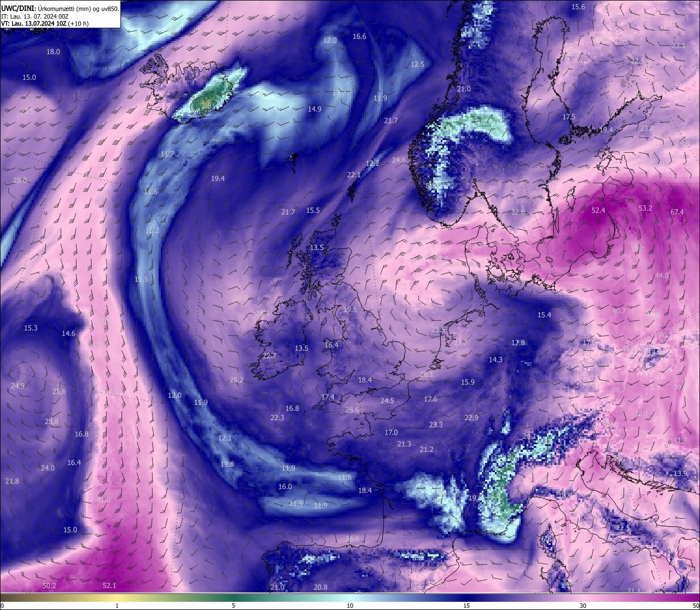Click the 14.3 value on the map

(x=495, y=359)
